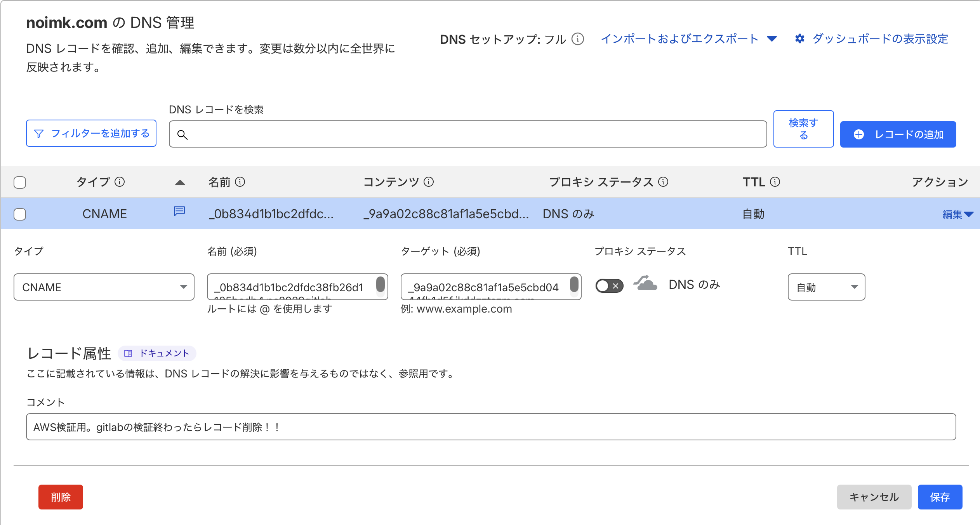Click フィルターを追加する button
This screenshot has height=525, width=980.
(x=91, y=133)
